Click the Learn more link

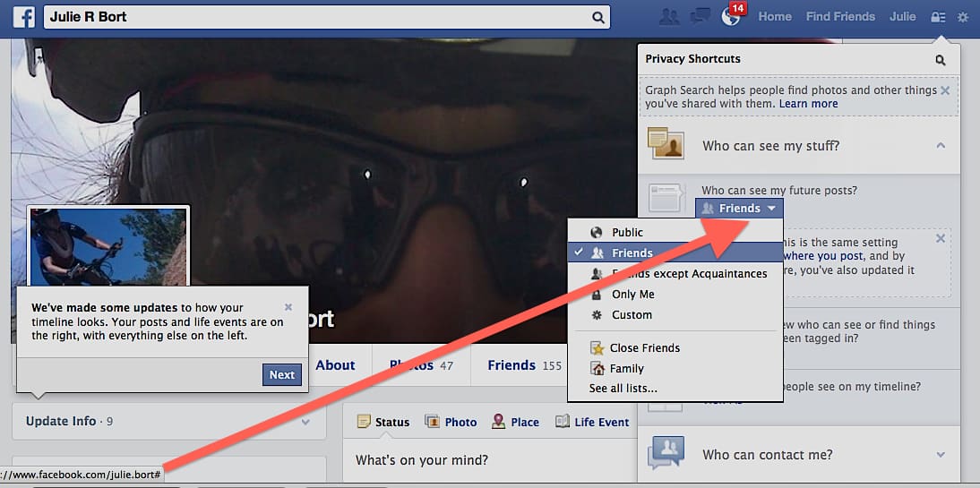808,104
